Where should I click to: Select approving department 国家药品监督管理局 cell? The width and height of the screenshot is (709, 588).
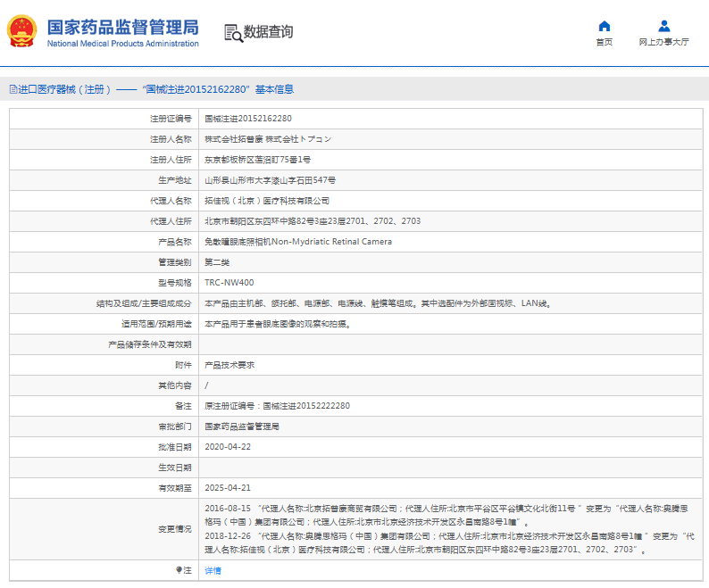[242, 427]
